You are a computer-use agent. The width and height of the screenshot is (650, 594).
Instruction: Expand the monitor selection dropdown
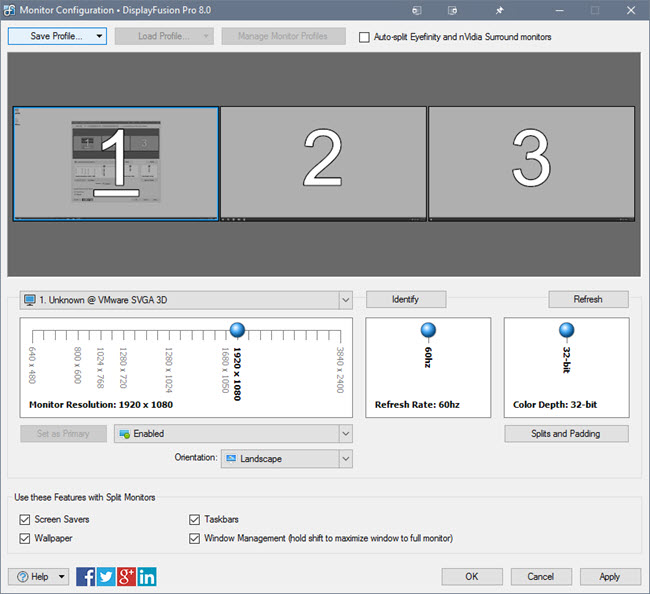[x=346, y=300]
